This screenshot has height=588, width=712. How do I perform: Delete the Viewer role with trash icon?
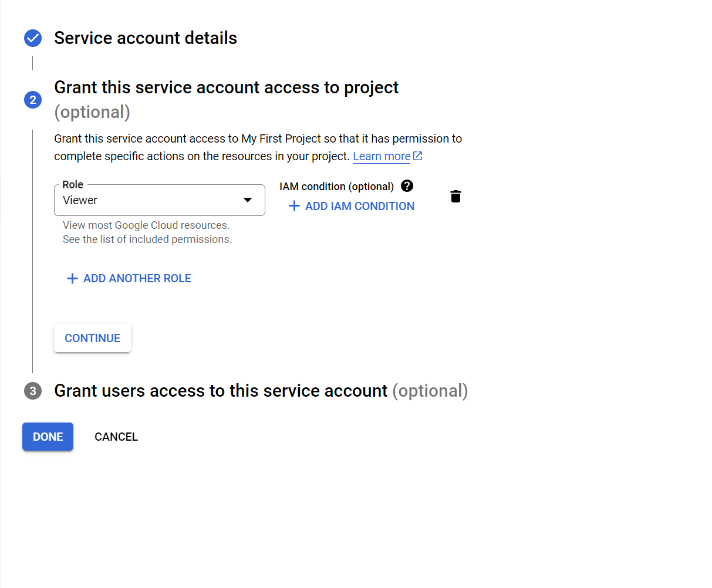455,196
